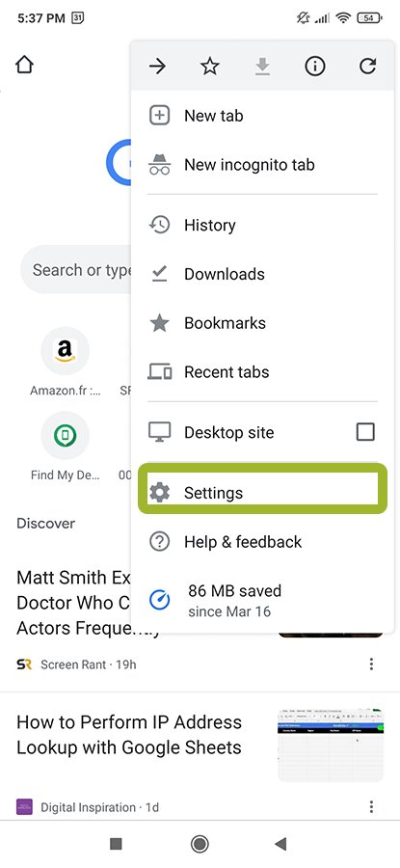
Task: Tap the download page icon
Action: (262, 67)
